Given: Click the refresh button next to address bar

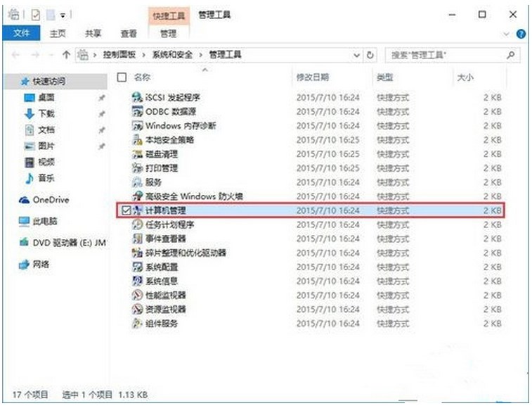Looking at the screenshot, I should pos(371,54).
